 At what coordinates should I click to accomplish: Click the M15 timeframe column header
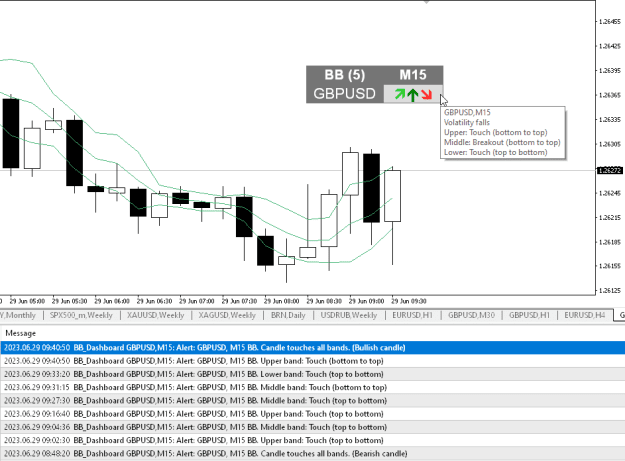[413, 75]
